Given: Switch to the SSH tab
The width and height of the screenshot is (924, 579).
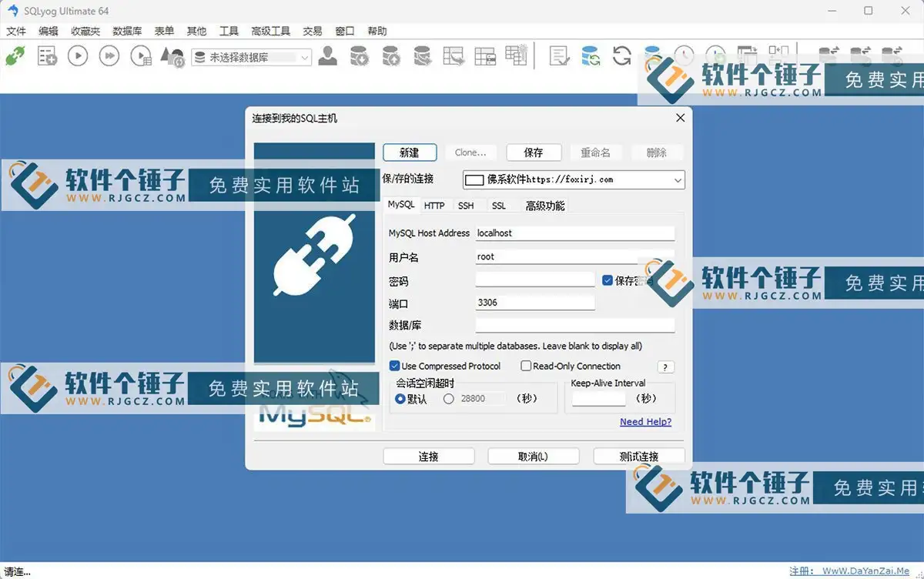Looking at the screenshot, I should (466, 206).
